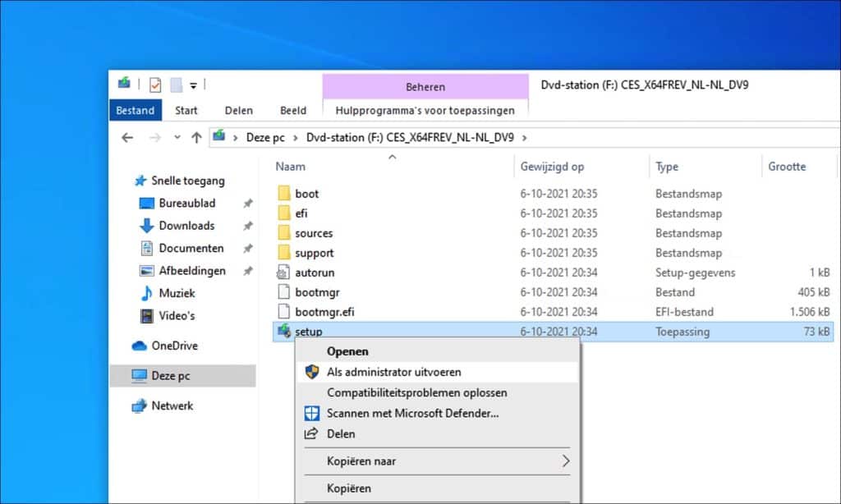841x504 pixels.
Task: Sort by the Grootte column header
Action: (787, 167)
